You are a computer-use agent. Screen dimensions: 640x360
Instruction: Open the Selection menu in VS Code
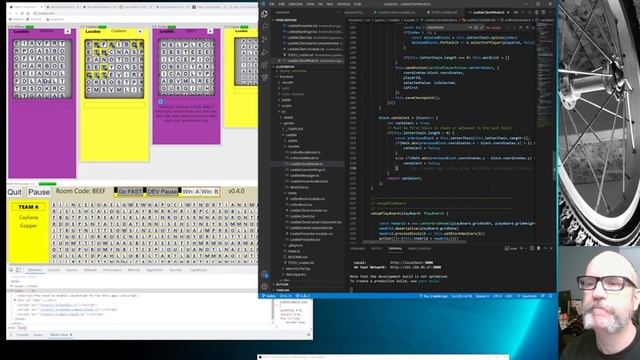[296, 4]
